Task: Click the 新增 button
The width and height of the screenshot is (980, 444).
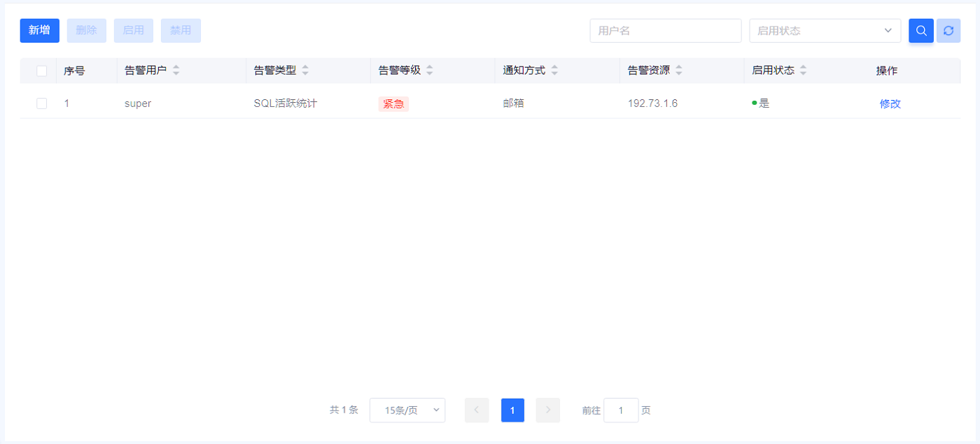Action: [39, 31]
